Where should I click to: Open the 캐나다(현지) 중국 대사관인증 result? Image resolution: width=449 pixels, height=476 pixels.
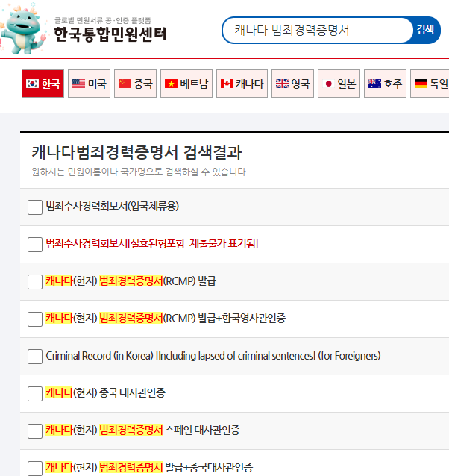point(106,393)
